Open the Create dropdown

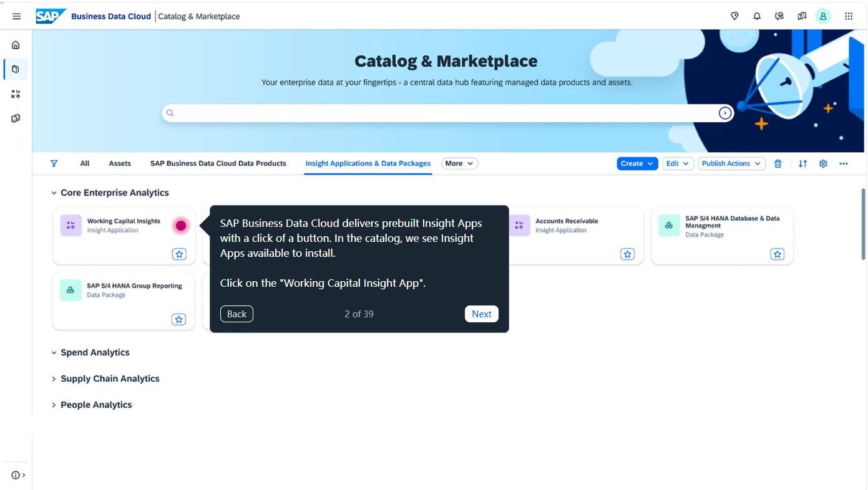click(x=637, y=163)
